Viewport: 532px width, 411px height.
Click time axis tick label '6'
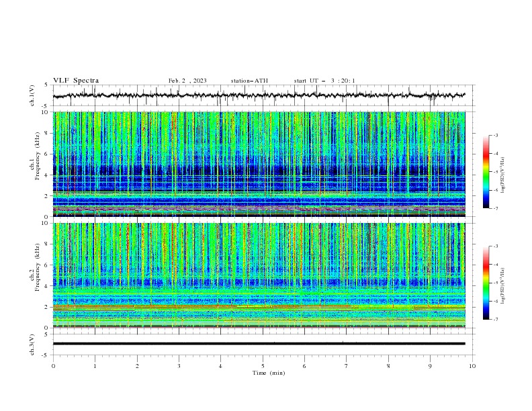point(304,366)
